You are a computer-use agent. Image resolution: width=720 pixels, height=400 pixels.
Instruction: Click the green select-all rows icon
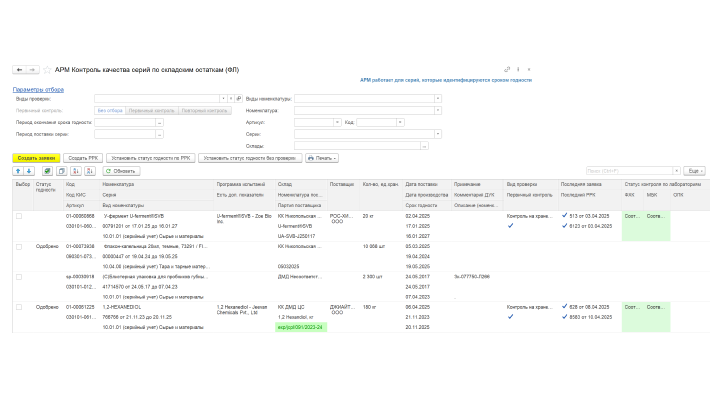point(48,171)
